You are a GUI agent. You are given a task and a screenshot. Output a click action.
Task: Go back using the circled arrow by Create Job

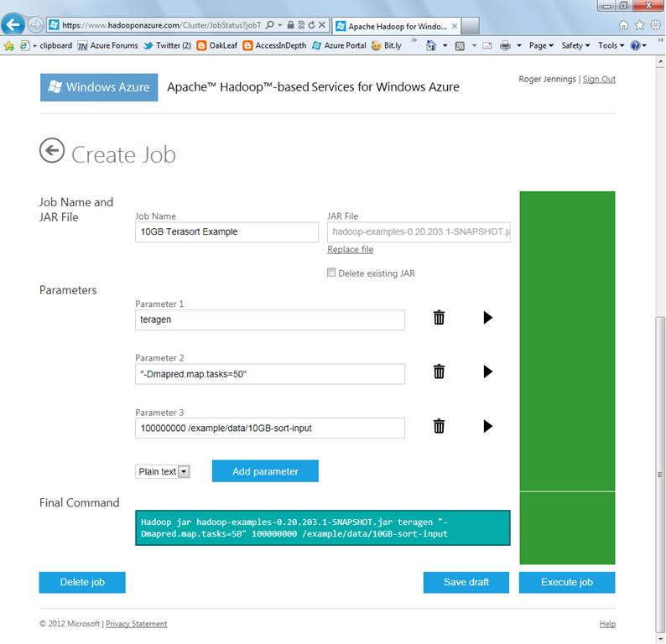tap(52, 151)
